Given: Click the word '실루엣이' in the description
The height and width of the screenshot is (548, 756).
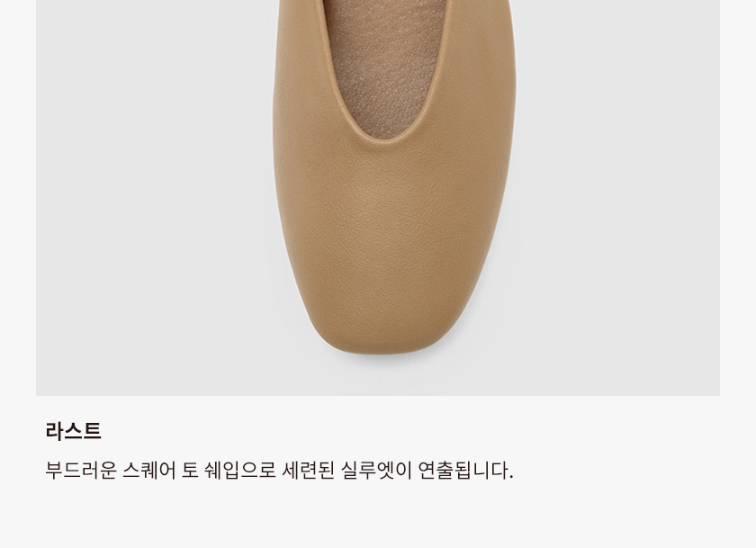Looking at the screenshot, I should (x=376, y=470).
